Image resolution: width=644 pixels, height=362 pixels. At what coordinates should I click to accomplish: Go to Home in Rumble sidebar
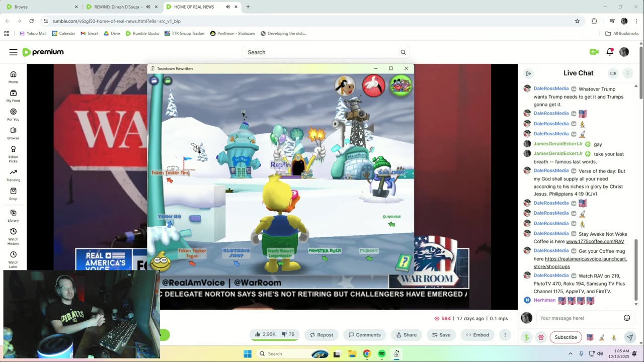(x=13, y=77)
